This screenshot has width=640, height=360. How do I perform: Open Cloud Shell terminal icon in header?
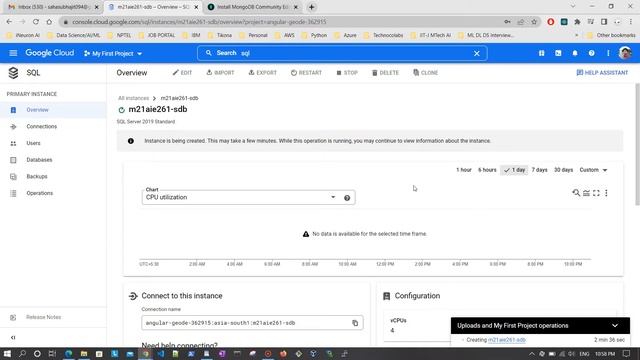point(558,53)
